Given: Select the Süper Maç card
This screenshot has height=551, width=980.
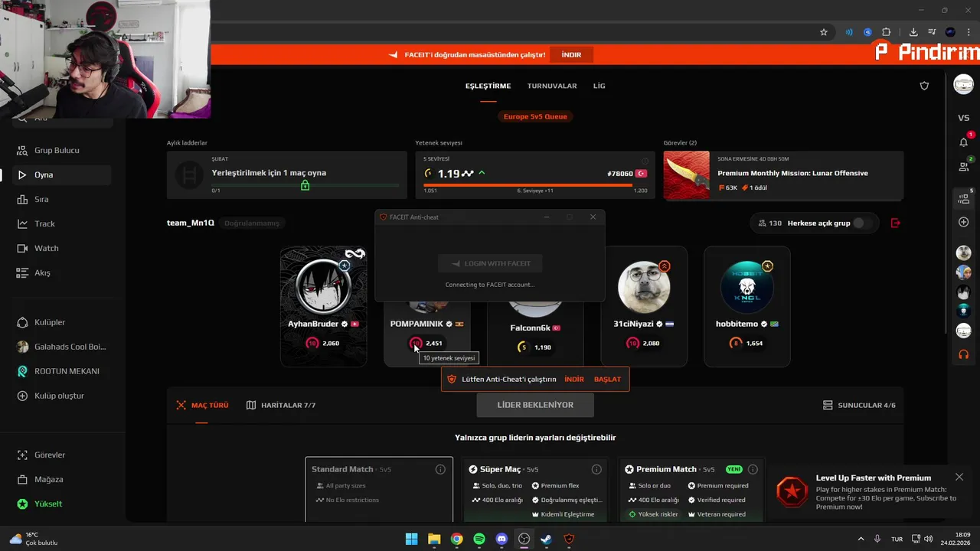Looking at the screenshot, I should [x=535, y=490].
